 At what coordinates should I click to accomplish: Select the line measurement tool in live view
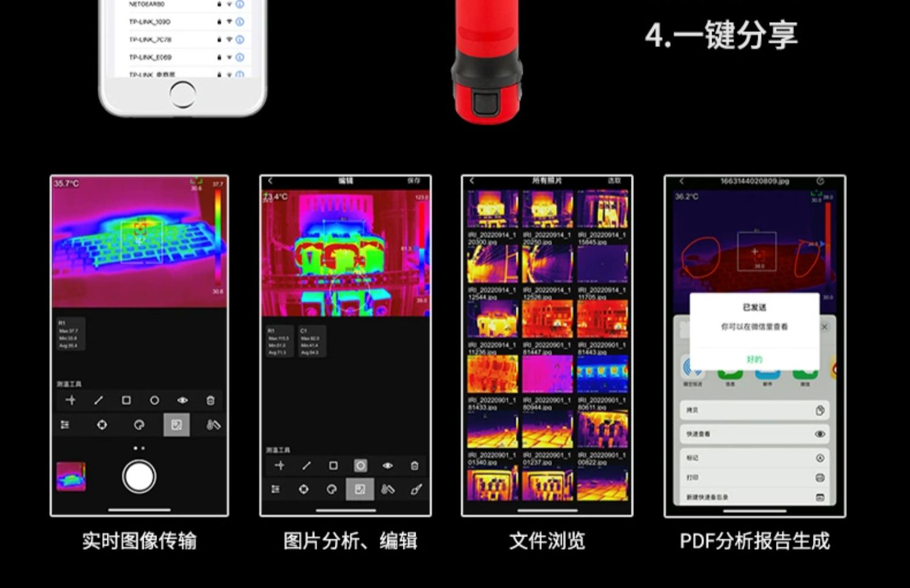click(x=98, y=400)
